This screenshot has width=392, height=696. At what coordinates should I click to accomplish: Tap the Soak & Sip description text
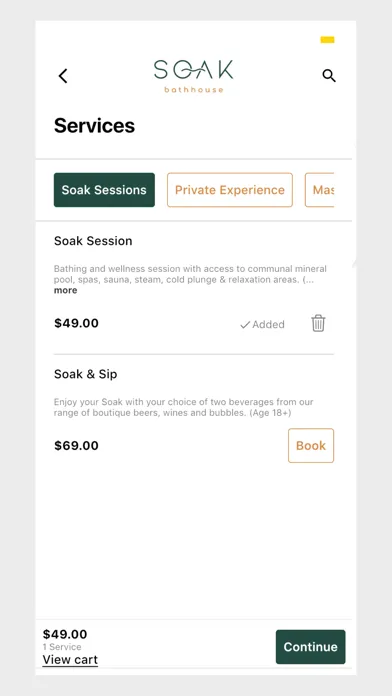(x=183, y=407)
